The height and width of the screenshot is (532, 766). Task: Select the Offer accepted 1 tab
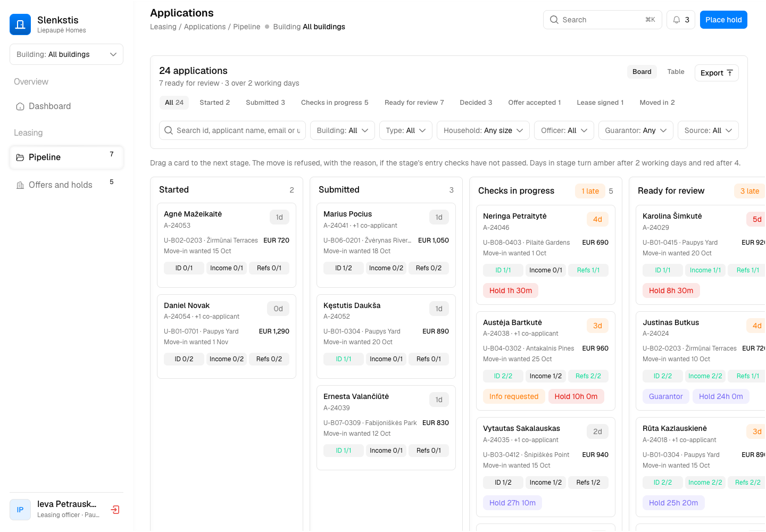coord(535,103)
